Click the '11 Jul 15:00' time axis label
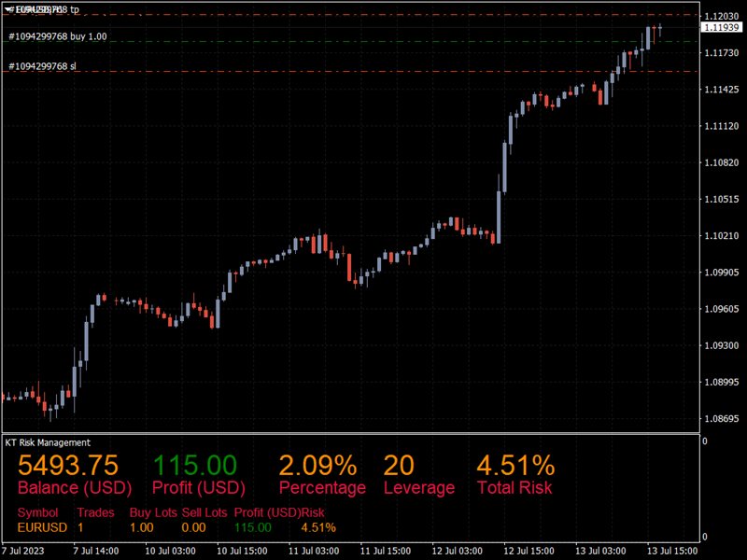 click(386, 551)
